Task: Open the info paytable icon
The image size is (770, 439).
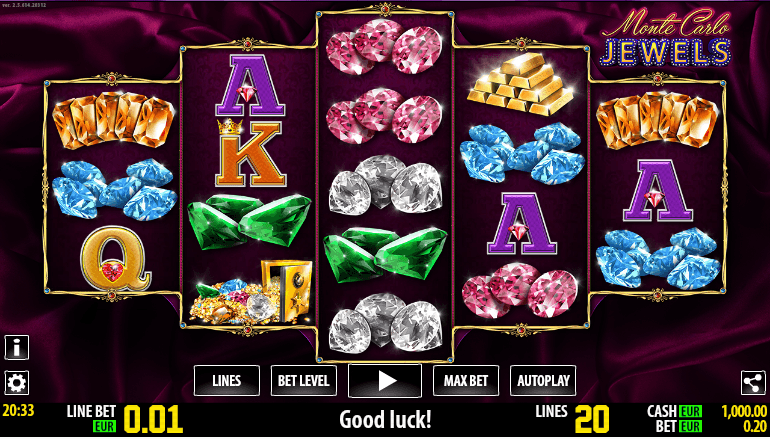Action: 17,348
